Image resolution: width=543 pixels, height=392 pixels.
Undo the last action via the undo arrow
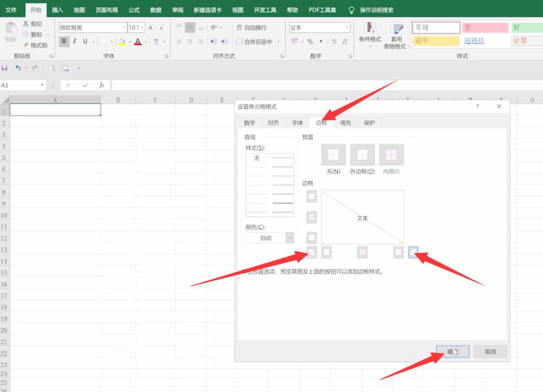pyautogui.click(x=18, y=68)
